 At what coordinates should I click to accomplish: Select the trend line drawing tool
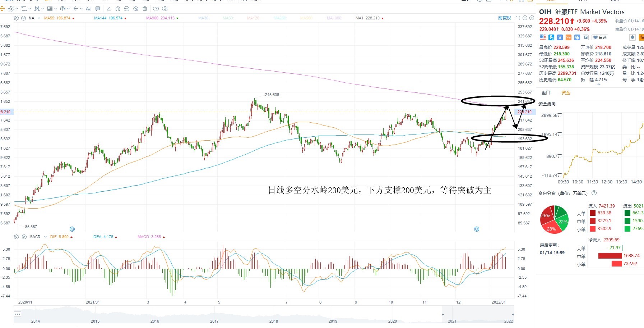coord(11,9)
